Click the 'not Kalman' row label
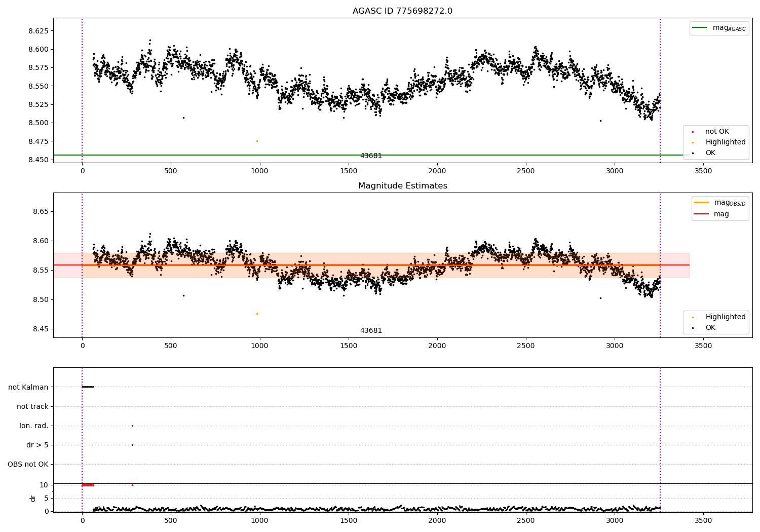This screenshot has width=760, height=532. [28, 387]
